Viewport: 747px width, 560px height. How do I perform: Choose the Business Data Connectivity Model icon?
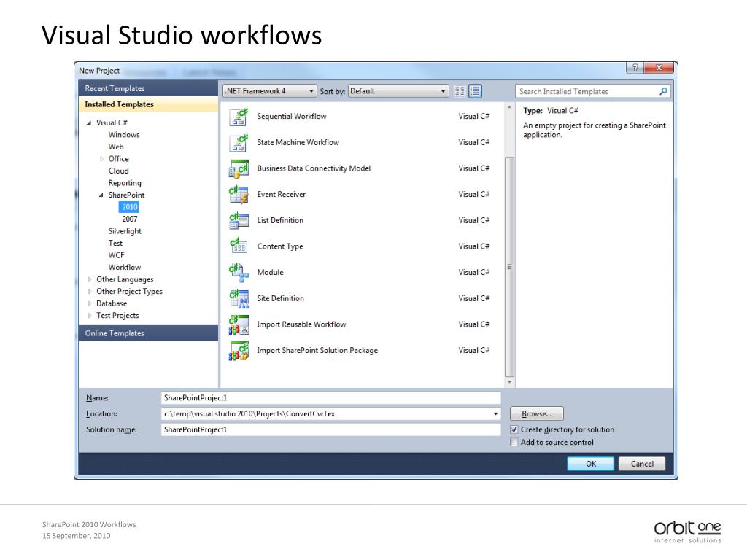239,168
